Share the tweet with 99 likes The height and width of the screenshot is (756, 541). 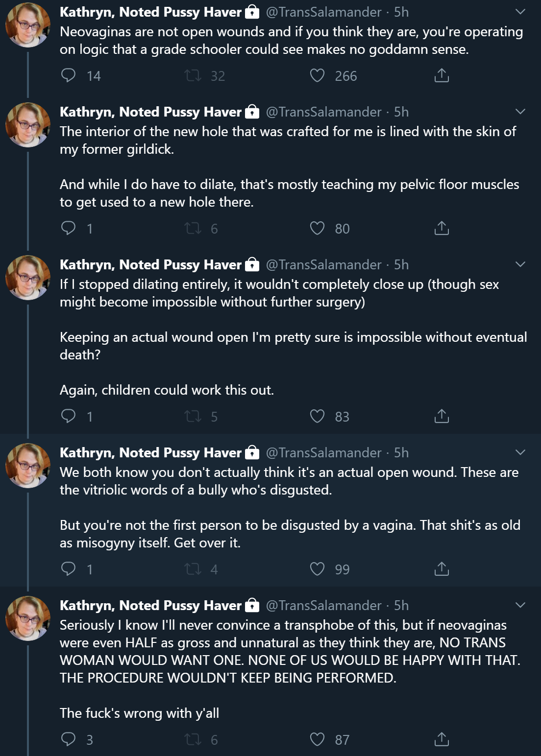click(x=442, y=569)
